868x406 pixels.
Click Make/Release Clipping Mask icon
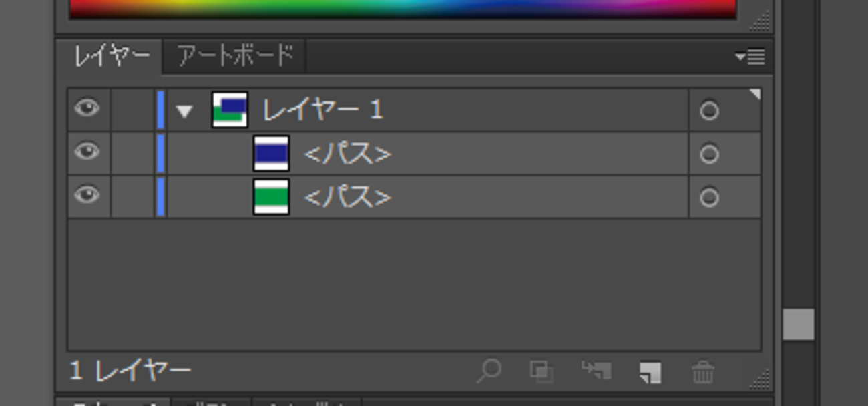[x=541, y=371]
